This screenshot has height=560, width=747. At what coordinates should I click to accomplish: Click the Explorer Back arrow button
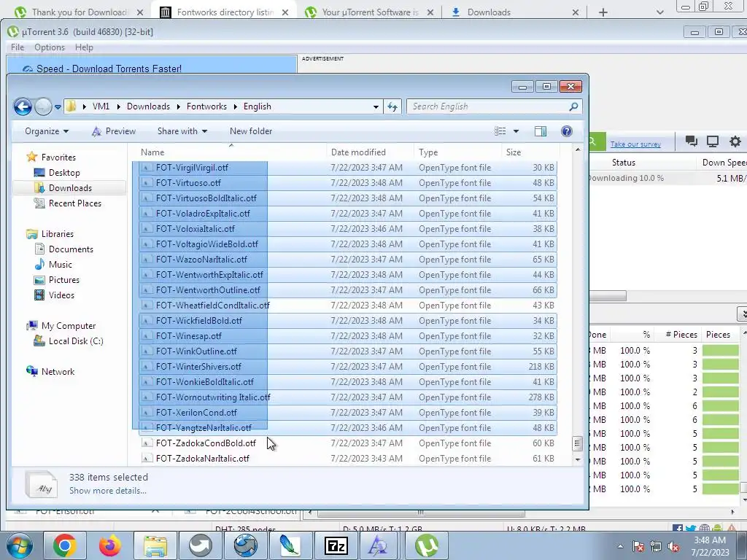click(23, 106)
